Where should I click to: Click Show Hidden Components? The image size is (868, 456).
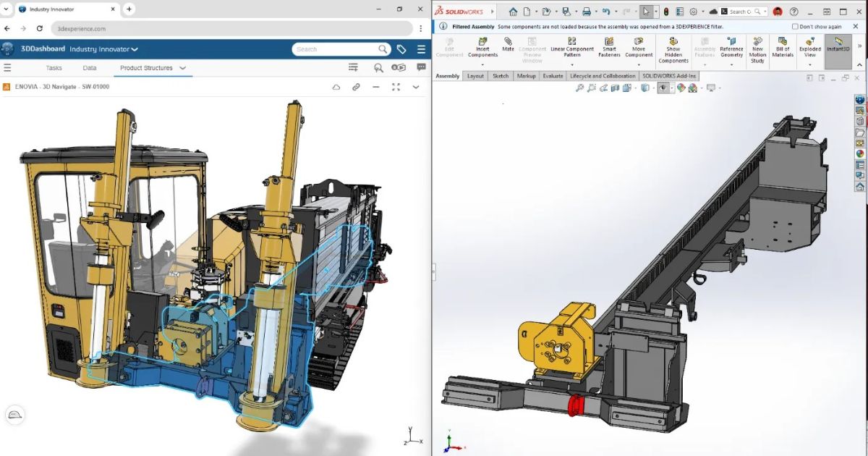673,51
